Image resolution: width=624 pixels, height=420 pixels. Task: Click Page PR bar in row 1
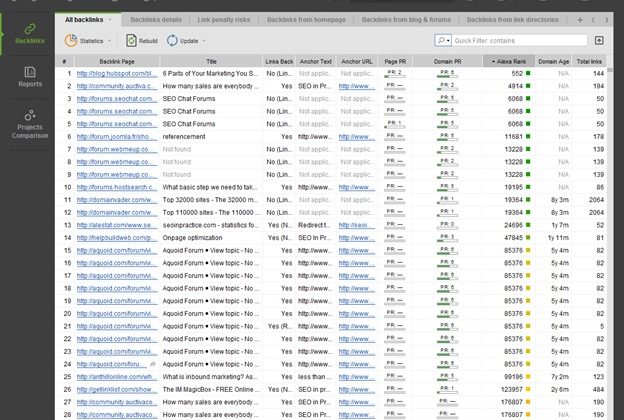(x=394, y=73)
